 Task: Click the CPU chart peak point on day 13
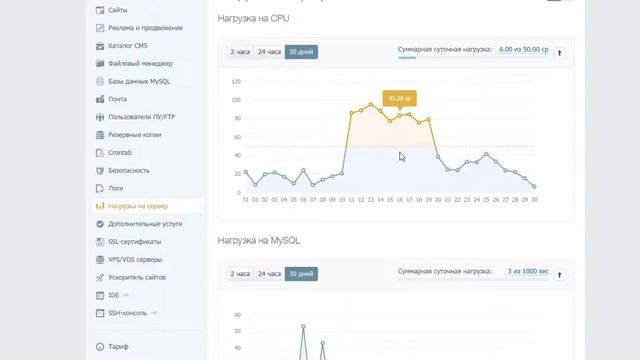coord(371,105)
